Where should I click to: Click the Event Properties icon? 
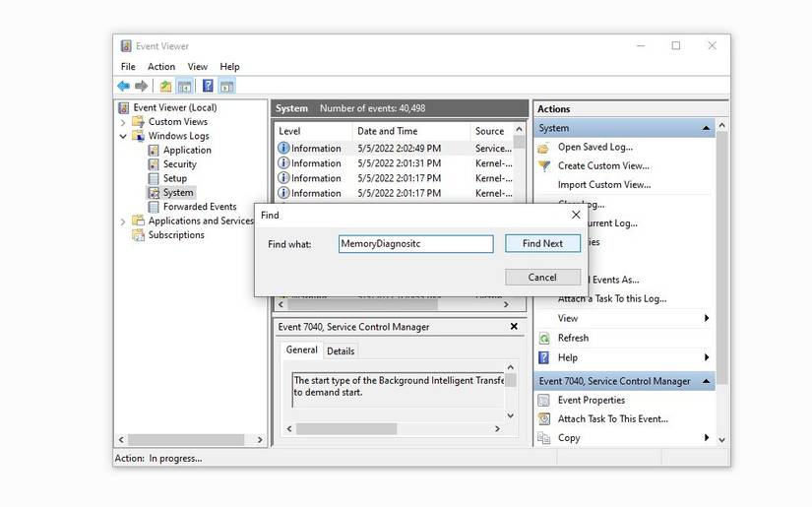pos(543,401)
